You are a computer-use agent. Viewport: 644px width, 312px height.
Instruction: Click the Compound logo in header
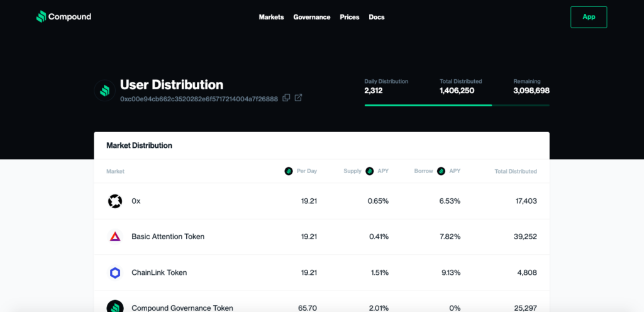coord(64,17)
